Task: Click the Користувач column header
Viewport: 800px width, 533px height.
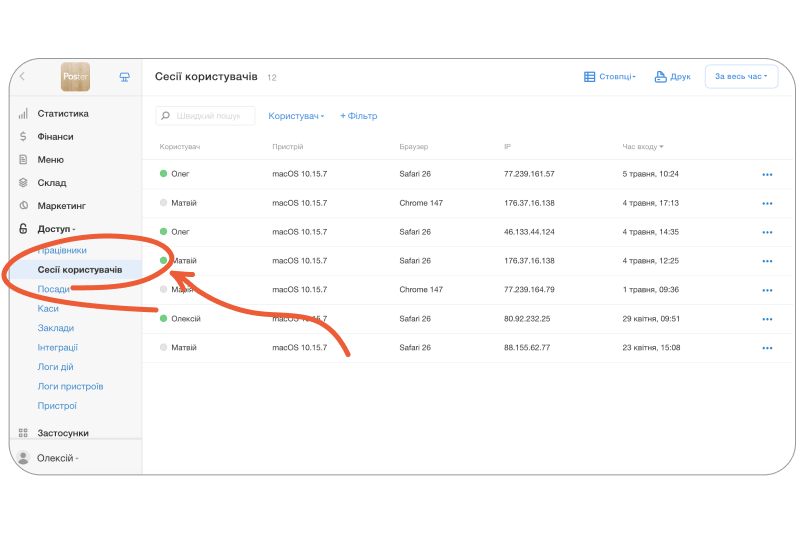Action: pyautogui.click(x=180, y=146)
